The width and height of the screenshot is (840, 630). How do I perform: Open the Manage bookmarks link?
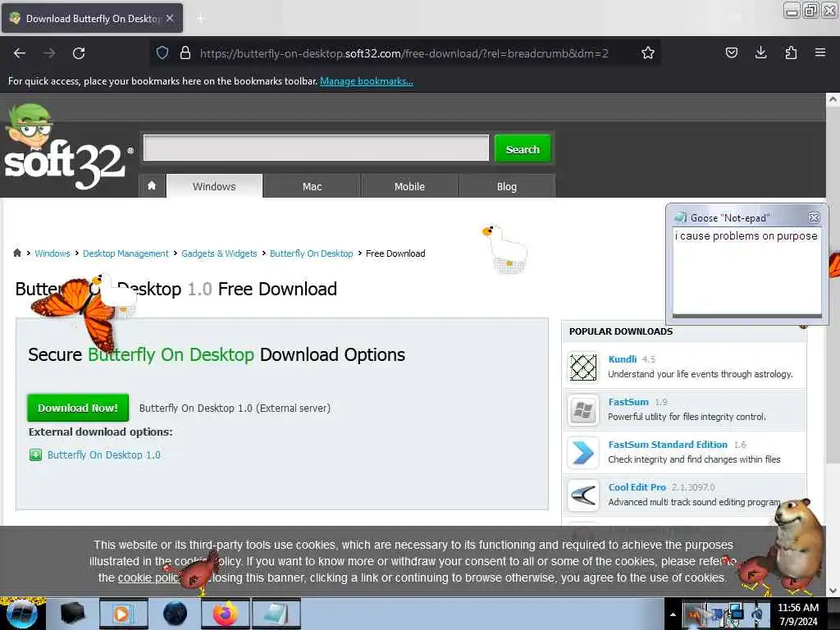pyautogui.click(x=367, y=81)
